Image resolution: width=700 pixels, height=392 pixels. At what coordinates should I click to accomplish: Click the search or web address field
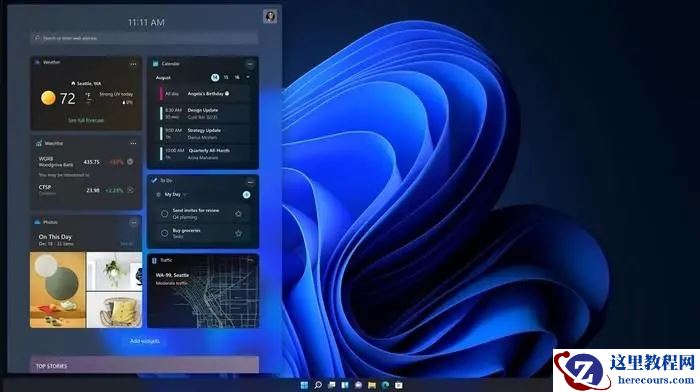pos(144,38)
